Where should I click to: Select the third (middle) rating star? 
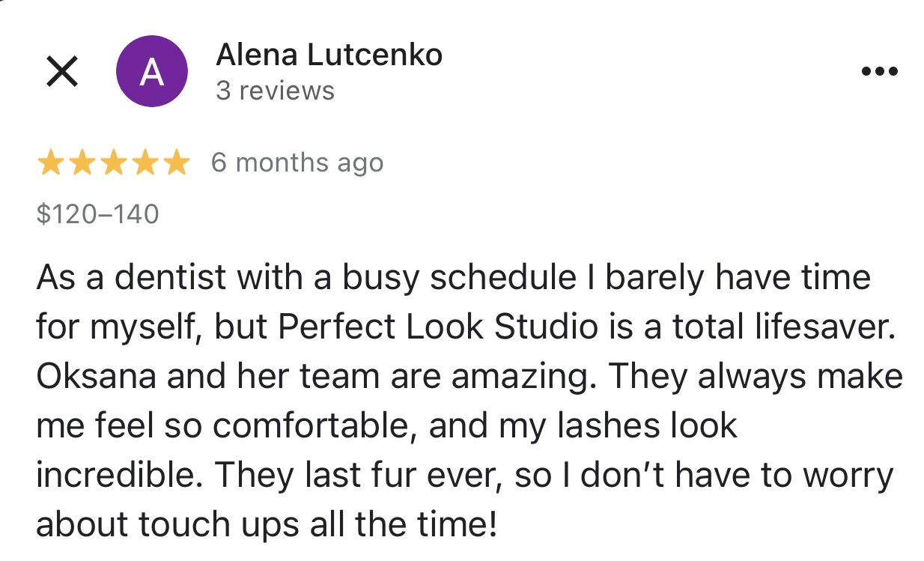(x=113, y=163)
